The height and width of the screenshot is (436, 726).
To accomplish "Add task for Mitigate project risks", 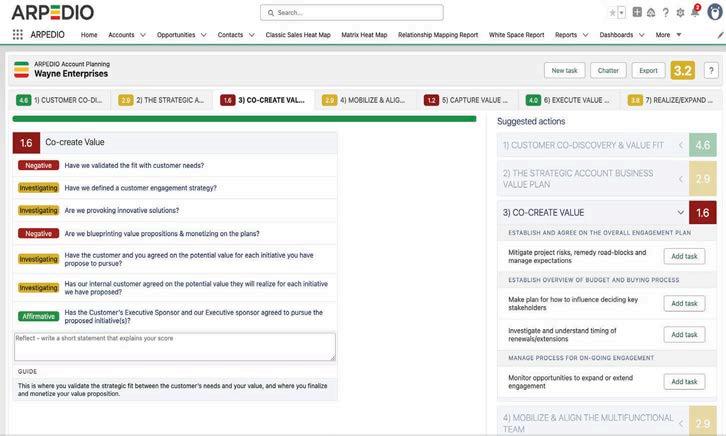I will 684,256.
